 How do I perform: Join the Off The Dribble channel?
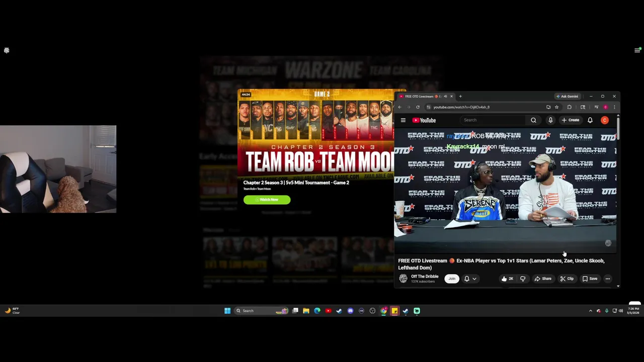452,279
